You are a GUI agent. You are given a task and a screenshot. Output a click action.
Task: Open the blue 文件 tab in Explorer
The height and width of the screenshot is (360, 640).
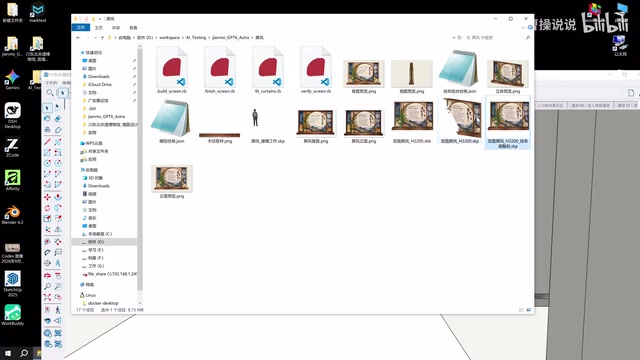pyautogui.click(x=81, y=27)
